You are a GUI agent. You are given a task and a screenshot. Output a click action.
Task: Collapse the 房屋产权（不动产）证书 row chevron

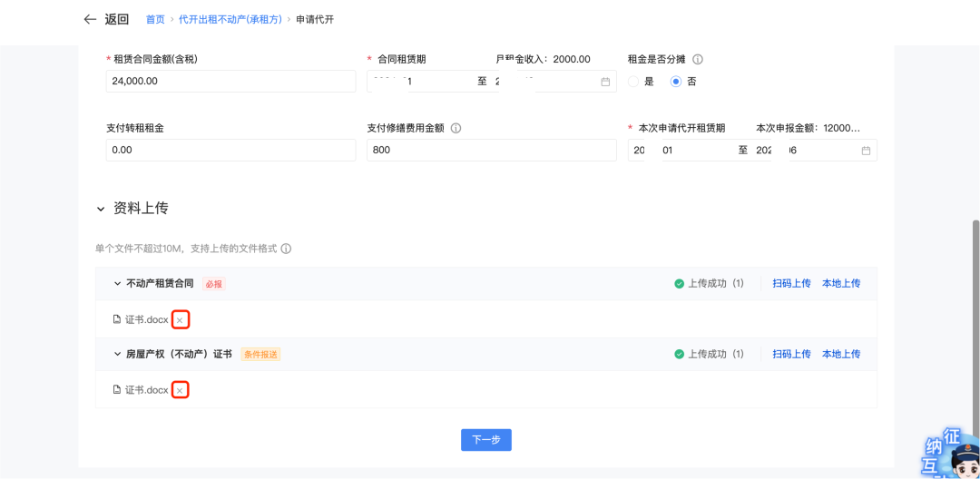click(x=117, y=354)
